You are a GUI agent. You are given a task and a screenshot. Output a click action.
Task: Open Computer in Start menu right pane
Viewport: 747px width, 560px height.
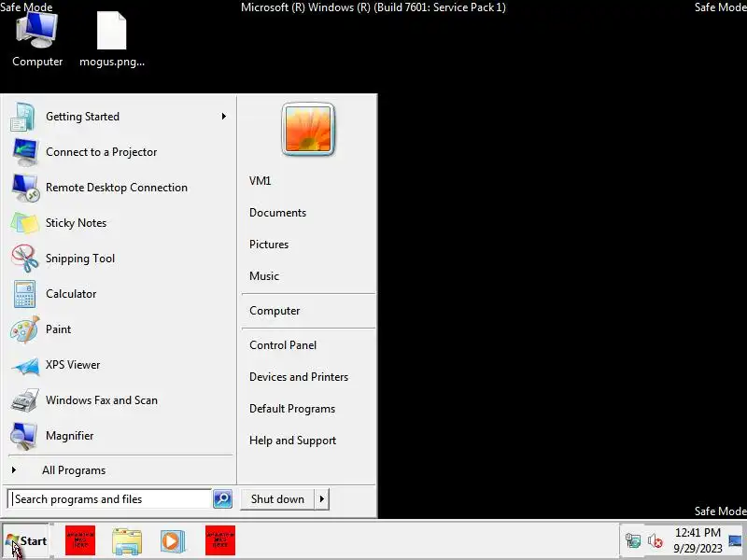275,311
